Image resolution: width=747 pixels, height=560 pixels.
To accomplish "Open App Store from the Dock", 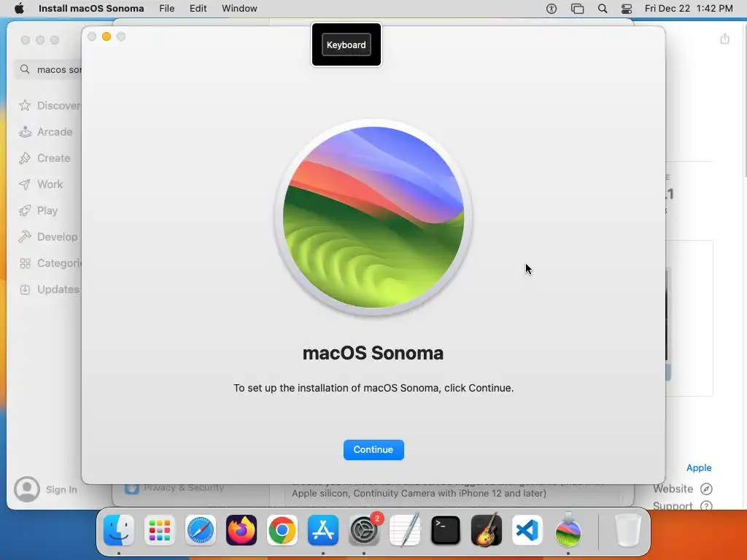I will (323, 530).
